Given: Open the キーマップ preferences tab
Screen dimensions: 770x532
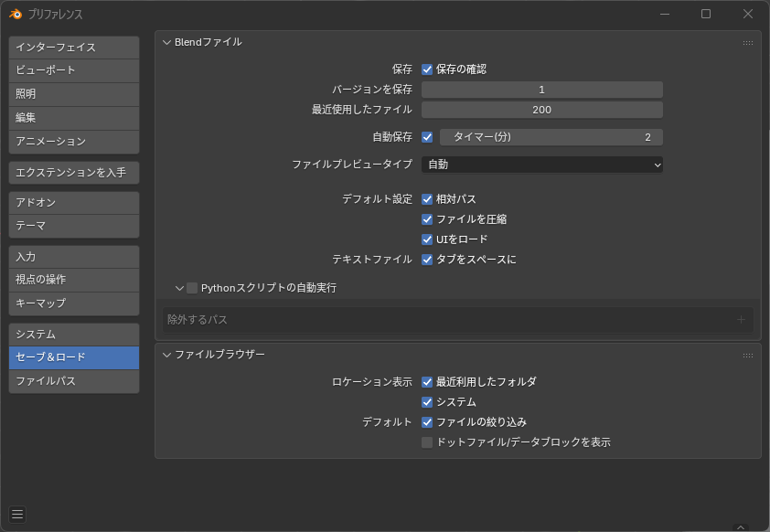Looking at the screenshot, I should [74, 303].
